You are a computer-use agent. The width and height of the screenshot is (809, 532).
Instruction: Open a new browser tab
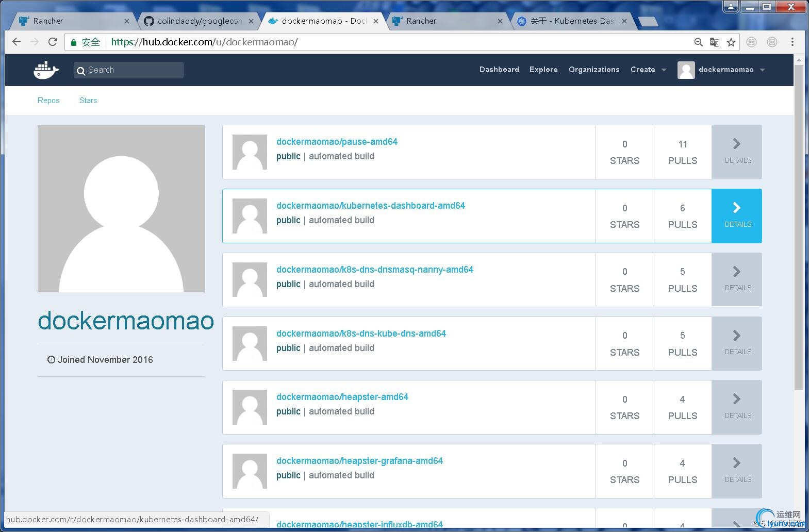pos(648,21)
